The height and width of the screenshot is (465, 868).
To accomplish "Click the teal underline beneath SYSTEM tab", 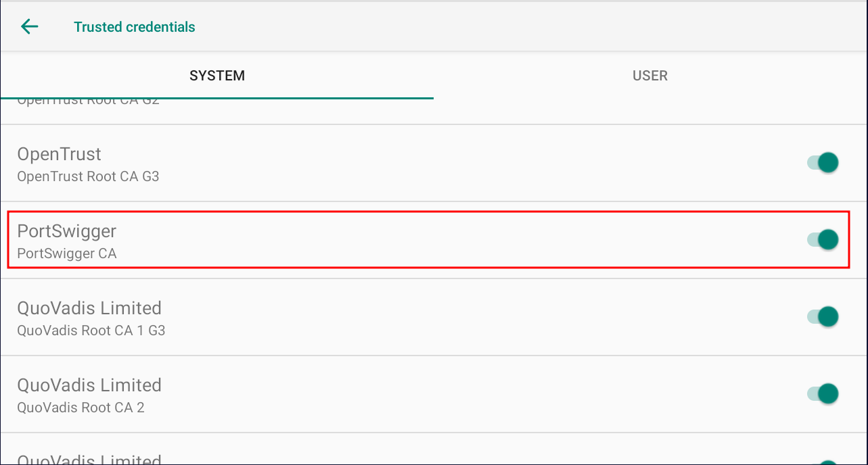I will (x=217, y=98).
